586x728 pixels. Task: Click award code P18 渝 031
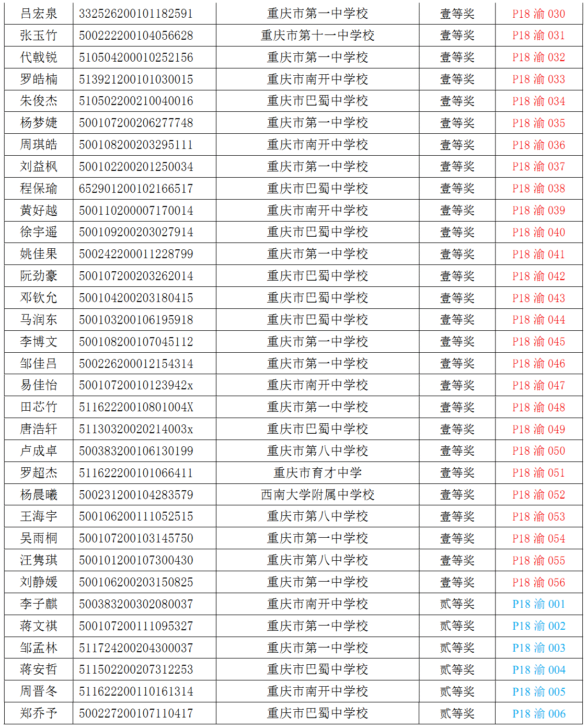(538, 36)
